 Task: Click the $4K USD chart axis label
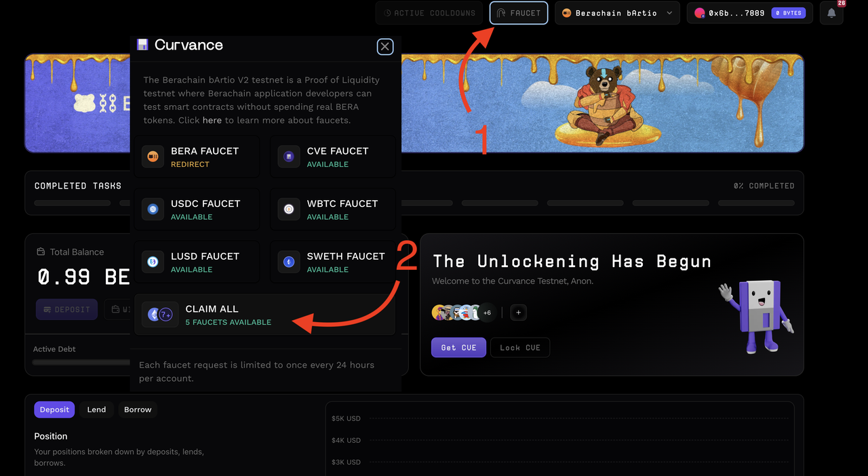tap(346, 440)
